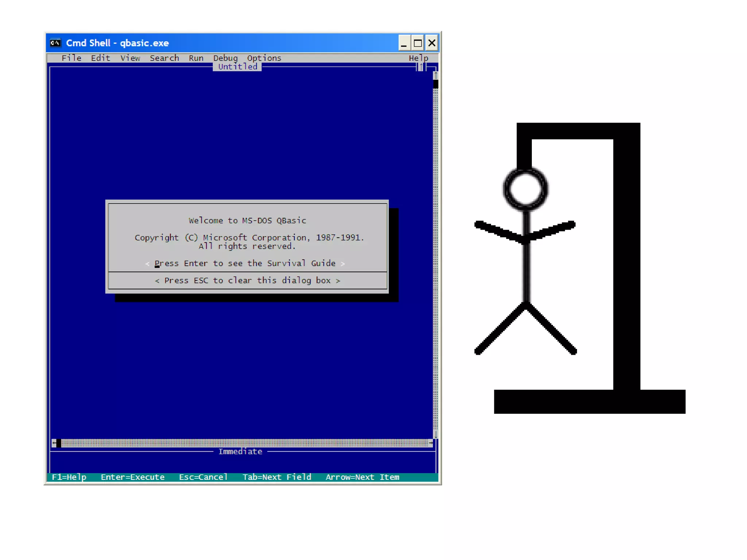
Task: Maximize the Cmd Shell window
Action: point(418,43)
